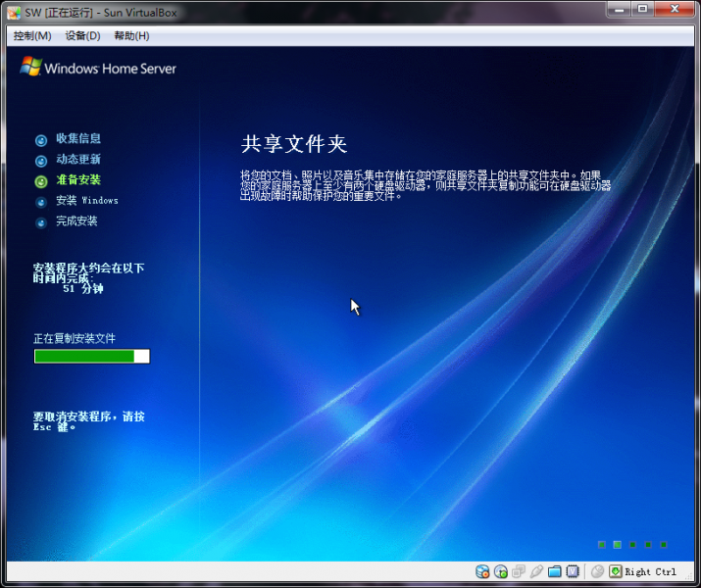
Task: Click the Windows Home Server title text
Action: tap(111, 69)
